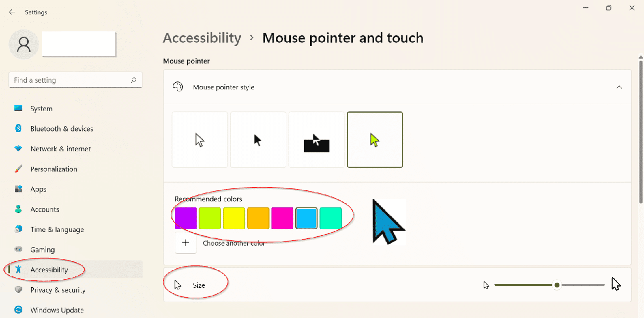
Task: Select the black mouse pointer style
Action: [258, 139]
